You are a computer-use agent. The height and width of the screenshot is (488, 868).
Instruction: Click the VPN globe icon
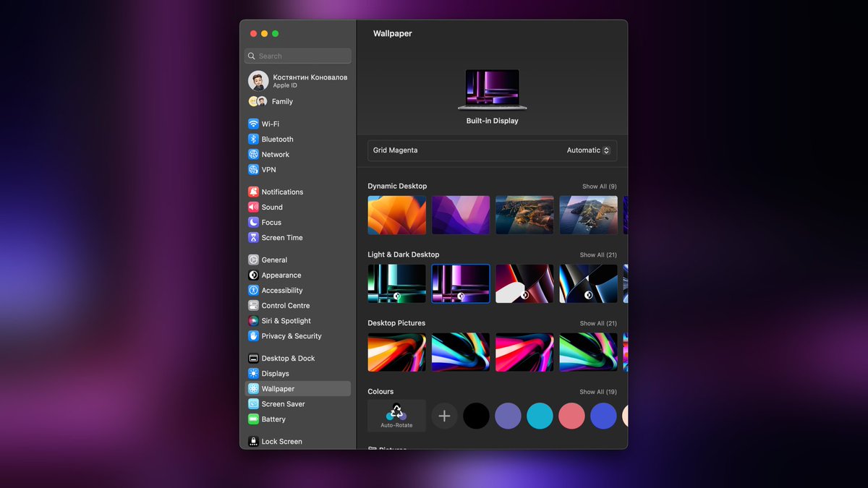pos(255,169)
